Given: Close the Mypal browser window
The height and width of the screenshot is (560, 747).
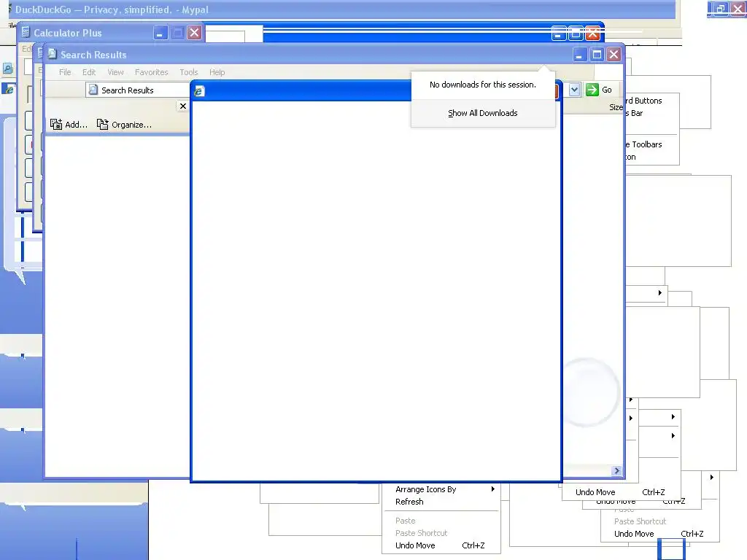Looking at the screenshot, I should (738, 9).
